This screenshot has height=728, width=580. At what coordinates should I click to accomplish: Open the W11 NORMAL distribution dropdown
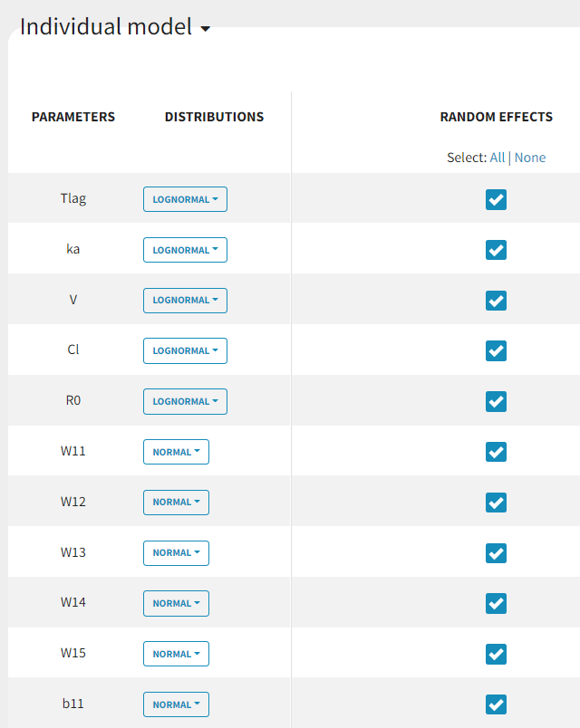tap(176, 452)
